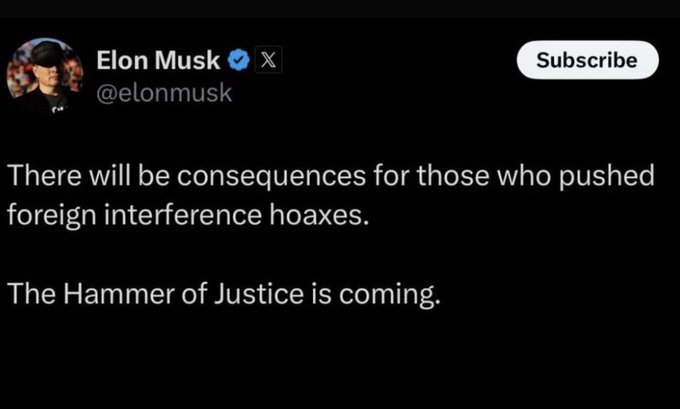Screen dimensions: 680x409
Task: Click the line starting "There will be consequences"
Action: (x=330, y=178)
